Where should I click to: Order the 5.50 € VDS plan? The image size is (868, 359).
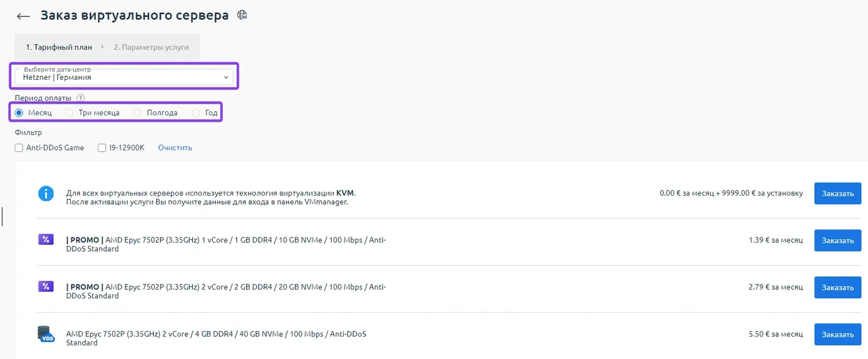pyautogui.click(x=837, y=334)
